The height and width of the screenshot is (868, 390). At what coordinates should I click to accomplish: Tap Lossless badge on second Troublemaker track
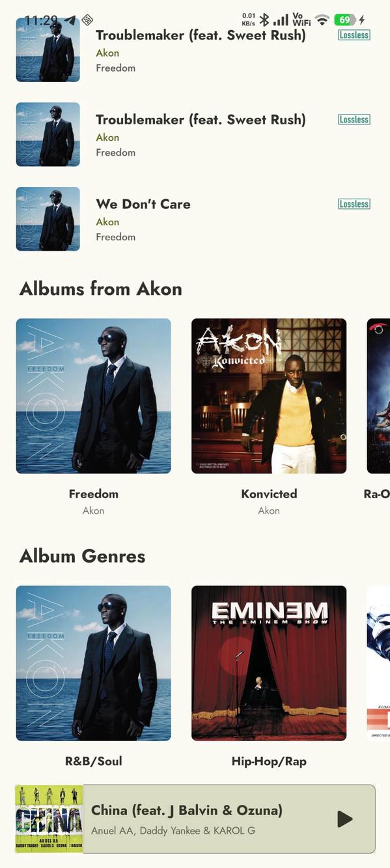[x=354, y=119]
